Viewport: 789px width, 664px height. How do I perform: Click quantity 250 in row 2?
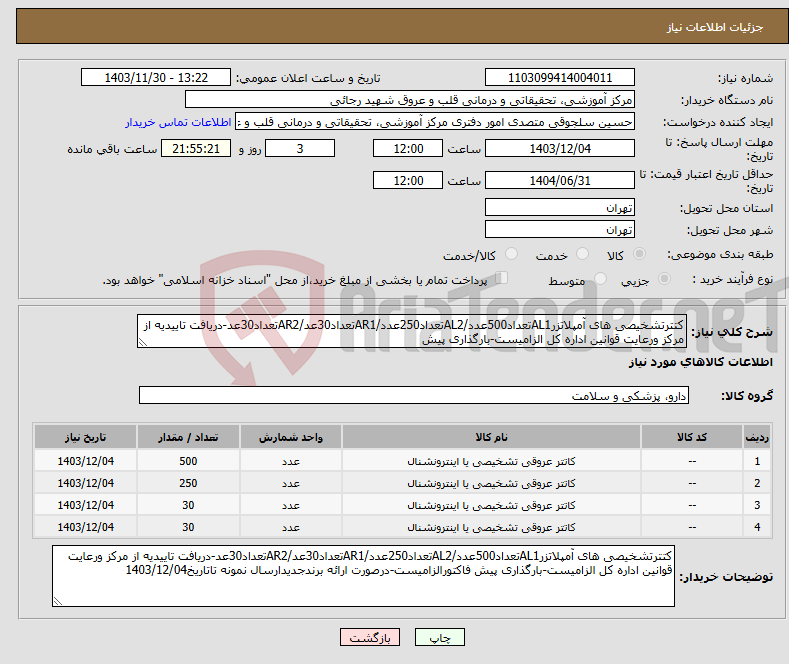coord(188,483)
